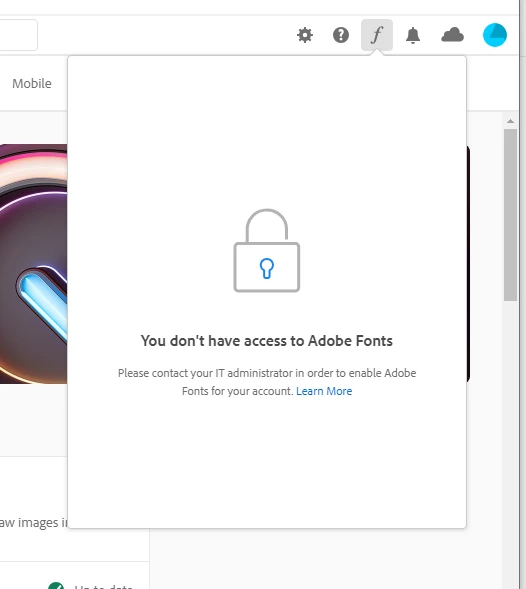
Task: Switch to the Mobile tab
Action: point(32,83)
